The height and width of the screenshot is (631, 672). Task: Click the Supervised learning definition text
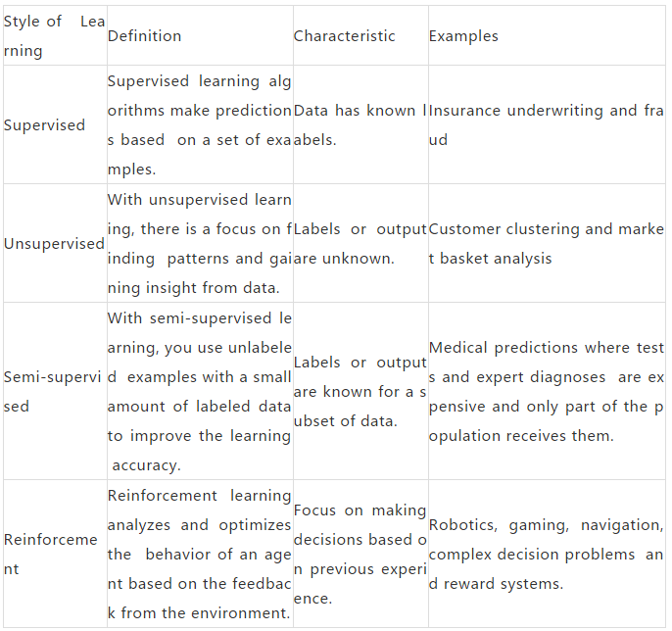(x=199, y=125)
